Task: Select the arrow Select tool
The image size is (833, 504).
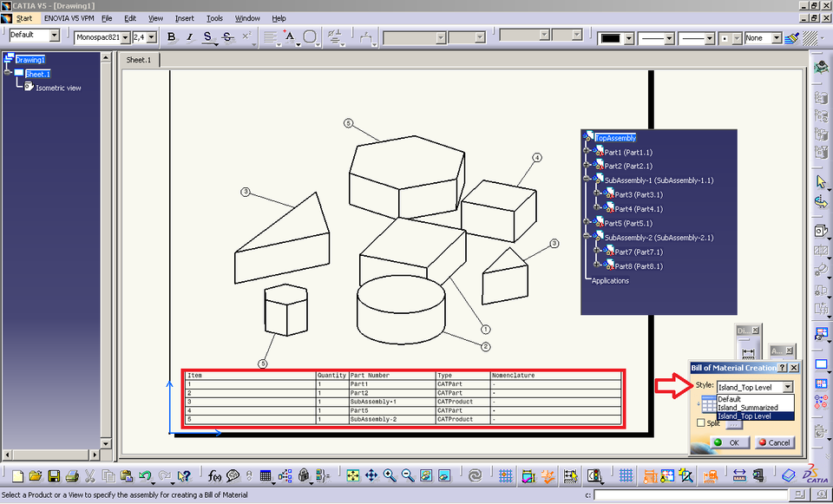Action: pos(821,182)
